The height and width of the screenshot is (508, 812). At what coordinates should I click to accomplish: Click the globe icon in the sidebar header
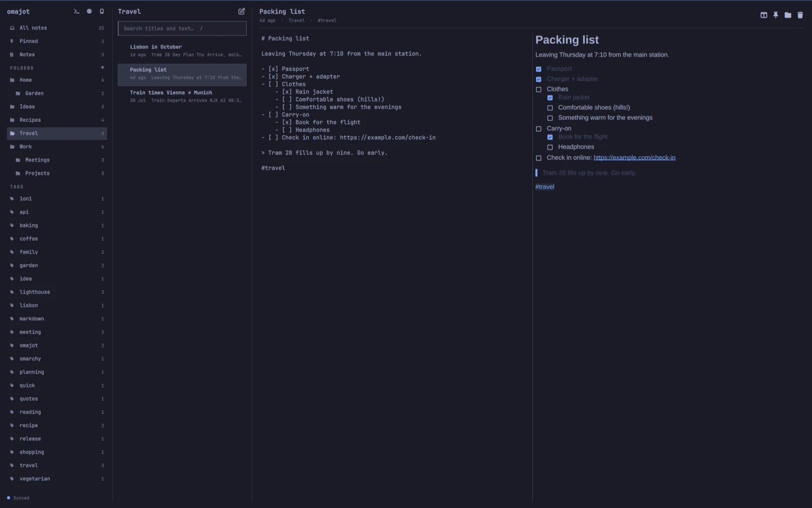pyautogui.click(x=89, y=11)
